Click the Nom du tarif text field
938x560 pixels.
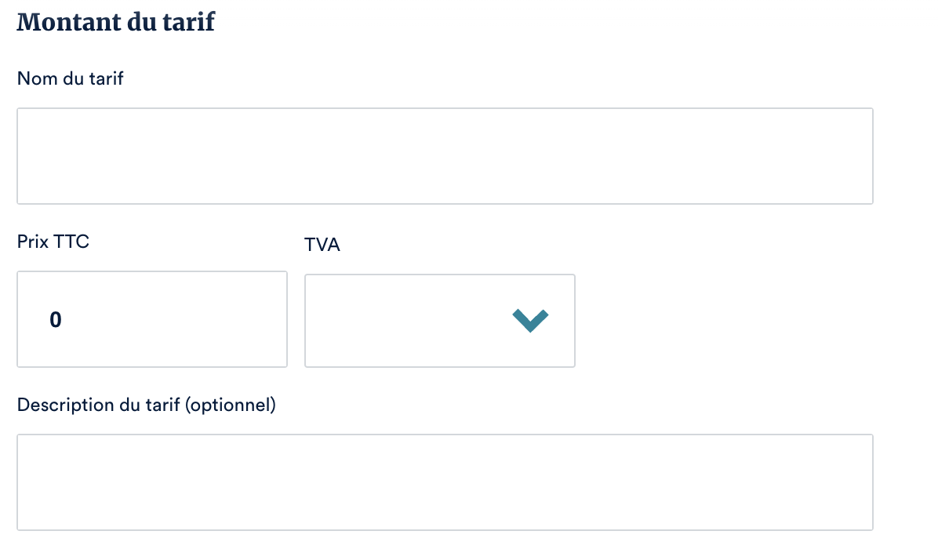coord(445,156)
